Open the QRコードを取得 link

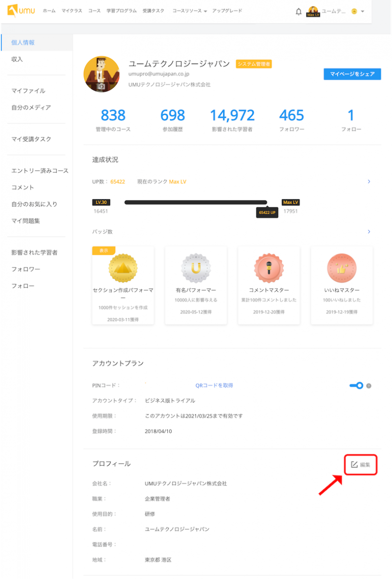coord(214,386)
